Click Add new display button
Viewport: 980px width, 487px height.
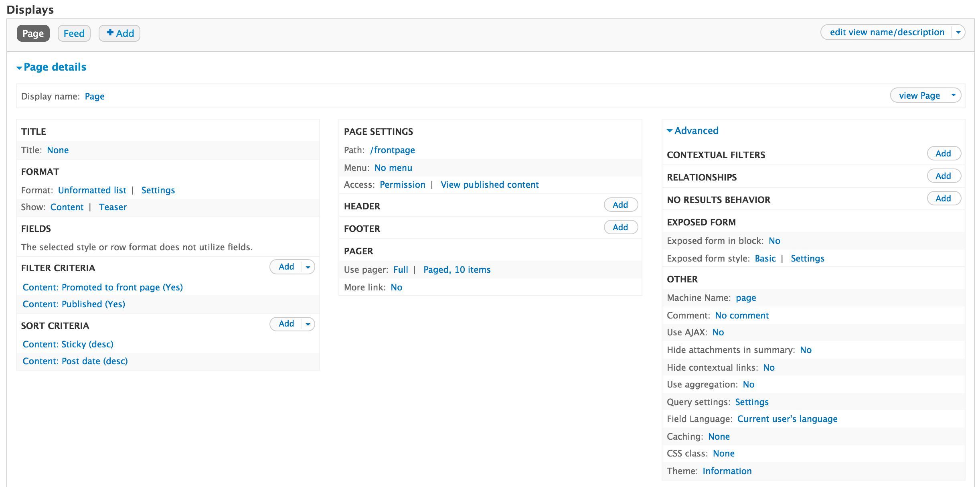[119, 33]
